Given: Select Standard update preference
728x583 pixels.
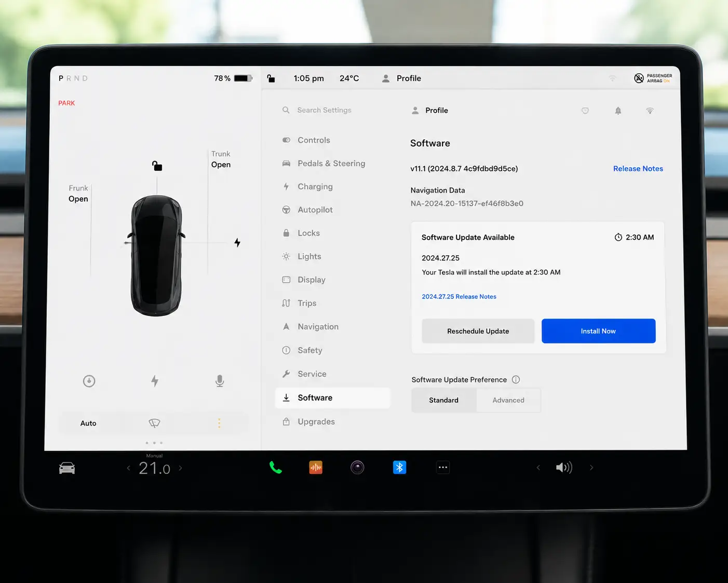Looking at the screenshot, I should click(x=444, y=400).
